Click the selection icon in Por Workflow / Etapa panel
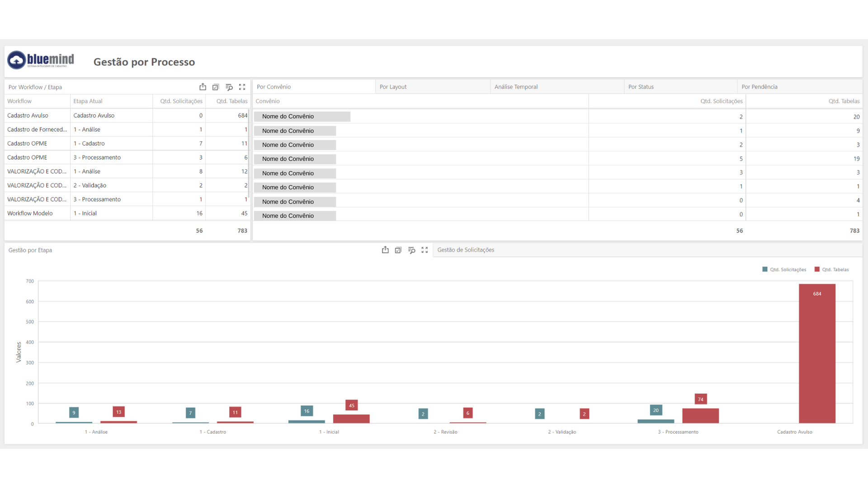 [216, 87]
